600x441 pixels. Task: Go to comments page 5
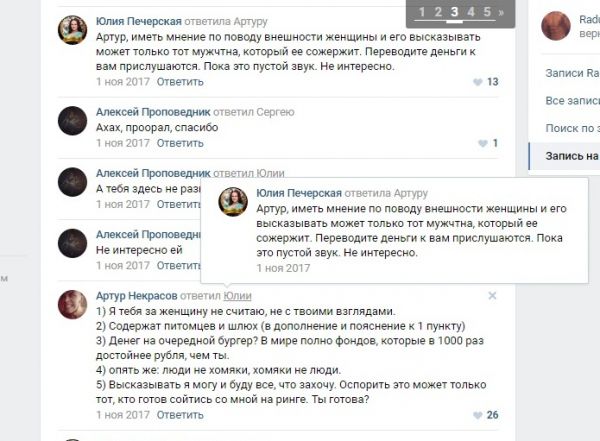(487, 12)
